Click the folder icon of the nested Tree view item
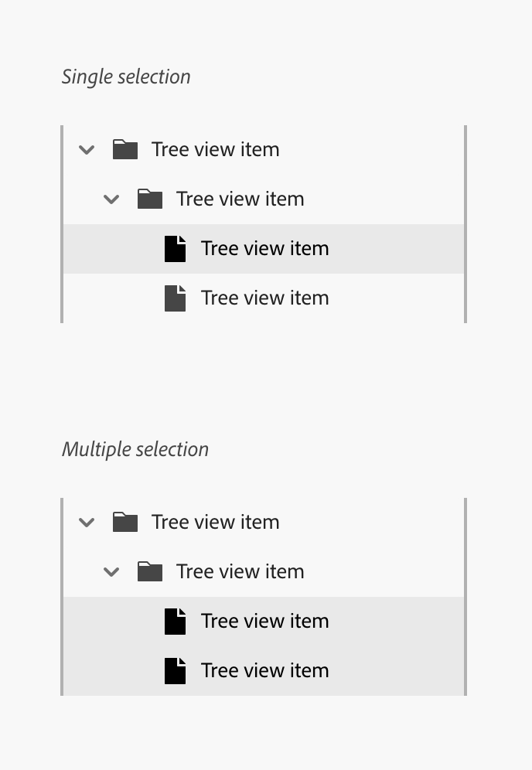 coord(150,199)
